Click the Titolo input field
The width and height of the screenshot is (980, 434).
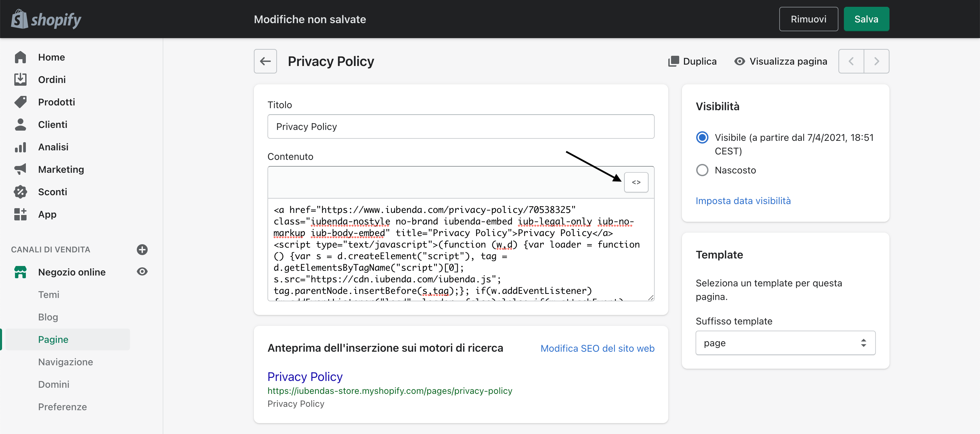pyautogui.click(x=460, y=127)
